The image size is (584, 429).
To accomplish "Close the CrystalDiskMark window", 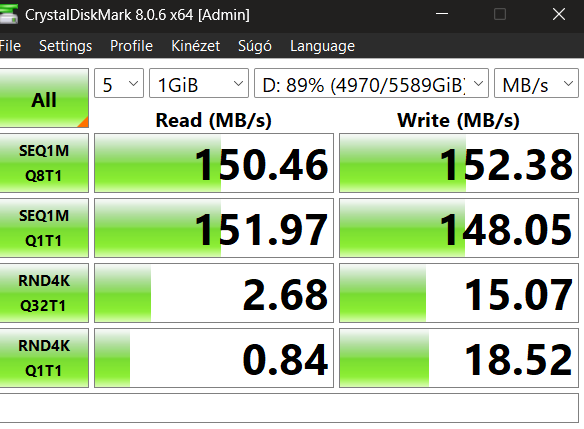I will pyautogui.click(x=559, y=15).
